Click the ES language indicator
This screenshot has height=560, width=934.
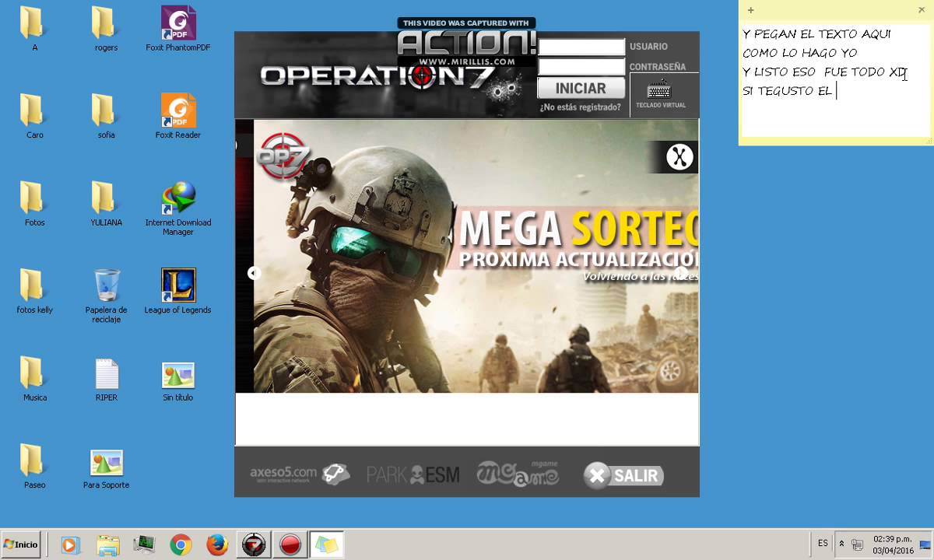click(823, 544)
